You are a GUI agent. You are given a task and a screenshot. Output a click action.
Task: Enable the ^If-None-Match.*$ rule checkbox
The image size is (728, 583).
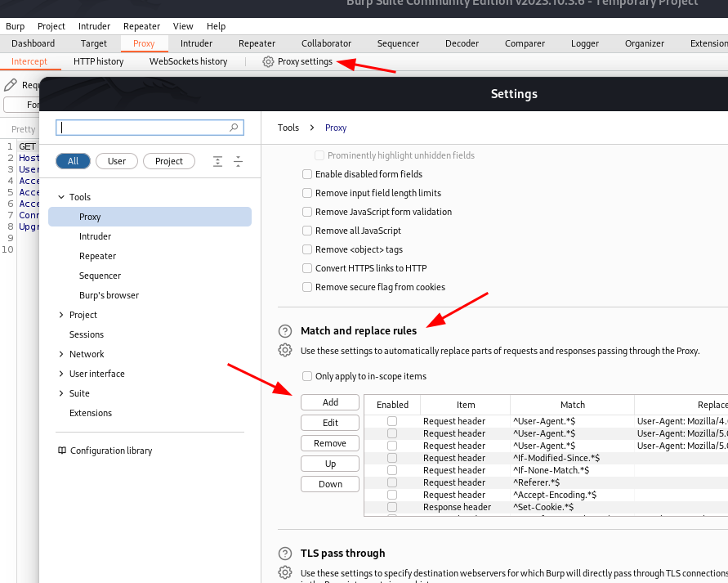coord(392,470)
